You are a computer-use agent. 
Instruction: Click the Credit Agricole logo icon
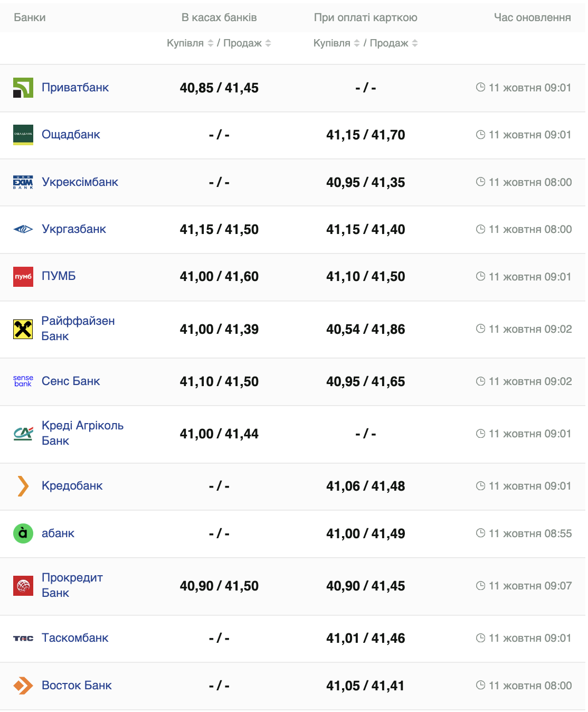click(23, 434)
